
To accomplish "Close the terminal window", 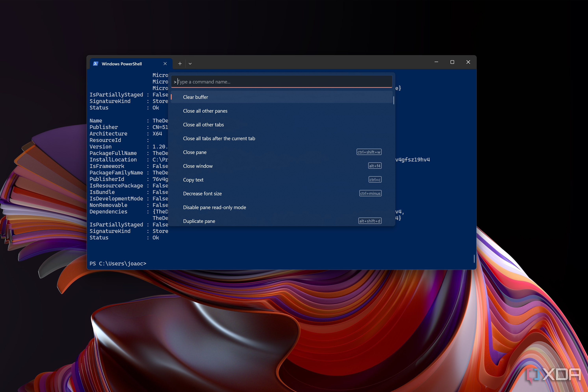I will 468,62.
